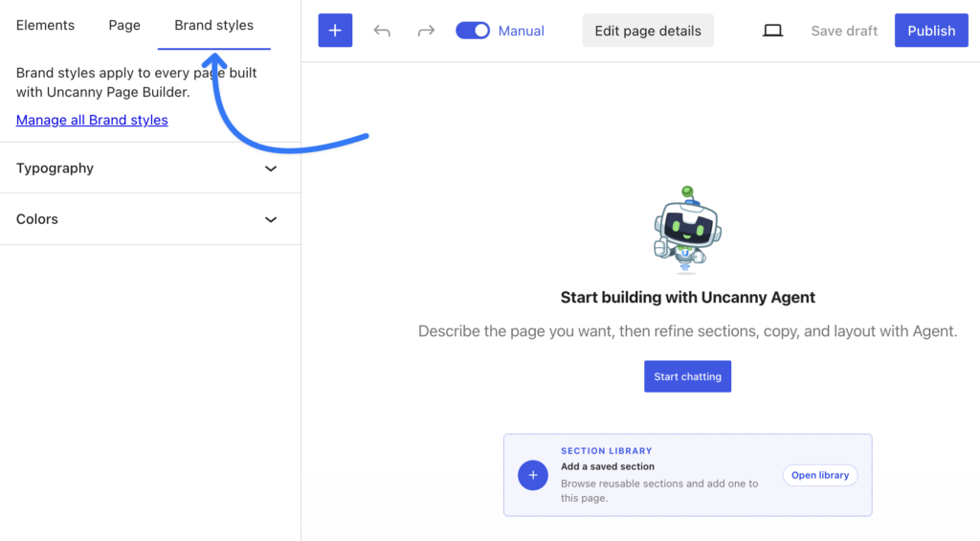980x541 pixels.
Task: Switch to the Page tab
Action: click(x=124, y=25)
